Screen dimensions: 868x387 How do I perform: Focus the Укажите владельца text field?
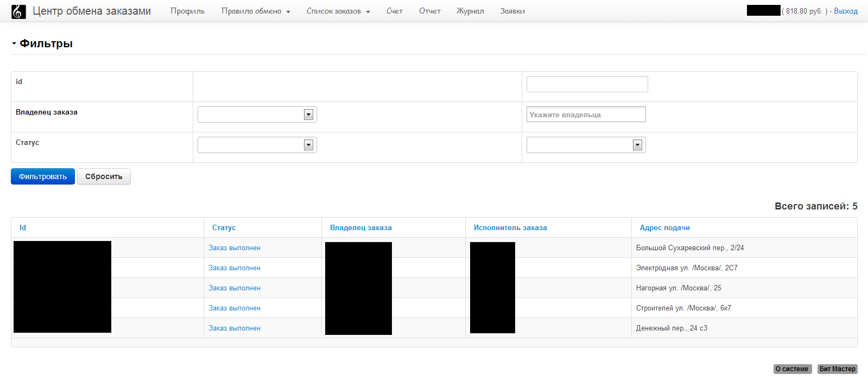pos(586,115)
